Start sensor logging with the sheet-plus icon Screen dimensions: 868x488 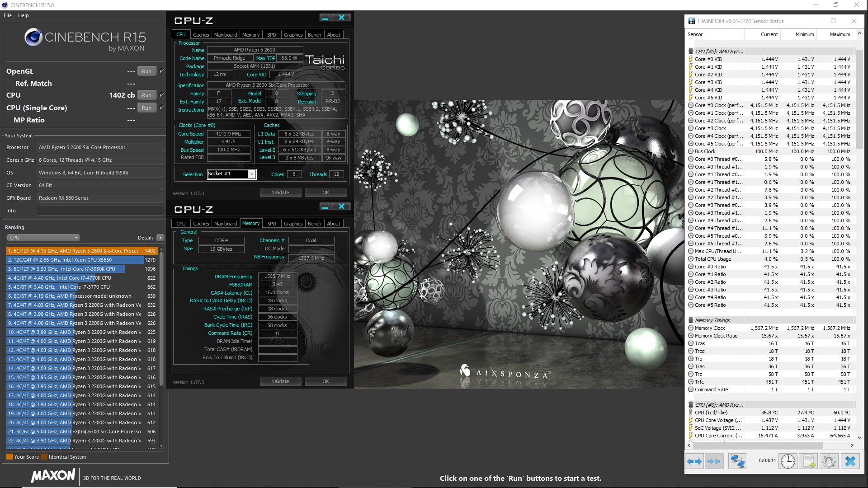(808, 461)
